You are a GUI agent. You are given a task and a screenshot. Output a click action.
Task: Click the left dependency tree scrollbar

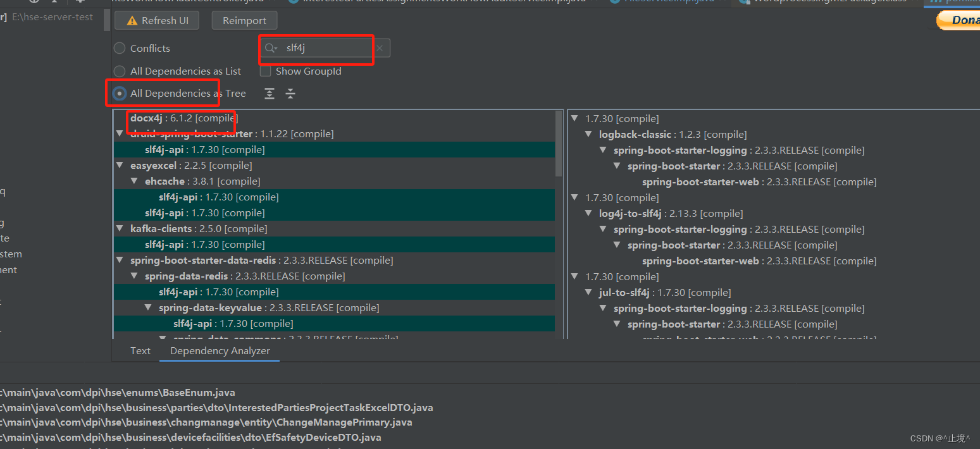tap(559, 144)
